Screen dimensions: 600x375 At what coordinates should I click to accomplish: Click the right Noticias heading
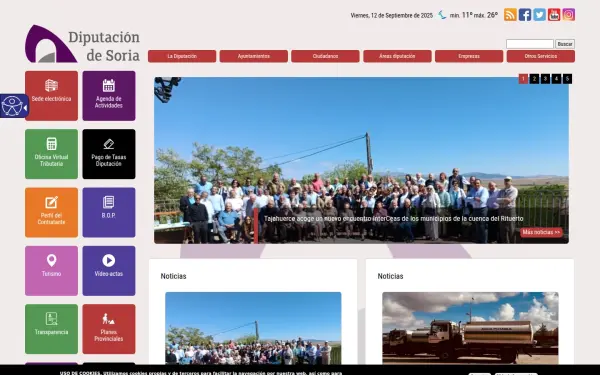point(390,276)
